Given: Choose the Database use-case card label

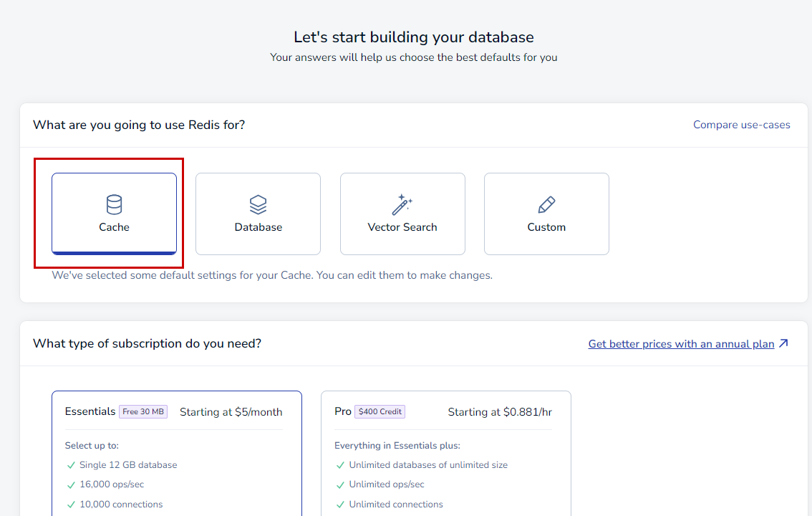Looking at the screenshot, I should tap(258, 227).
